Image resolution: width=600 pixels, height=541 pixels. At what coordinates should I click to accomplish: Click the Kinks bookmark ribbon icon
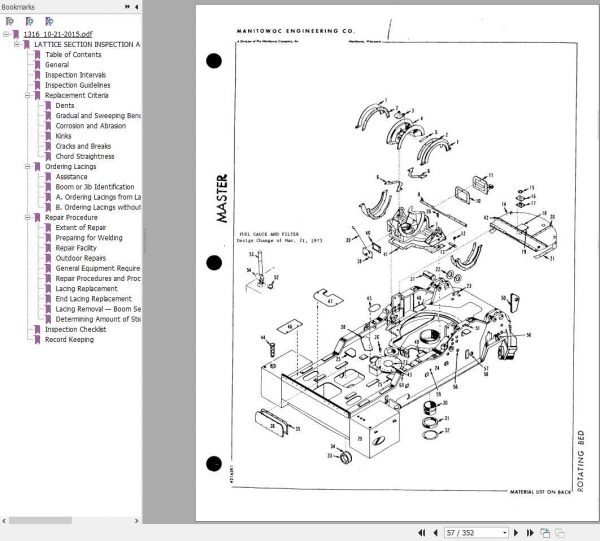[x=48, y=136]
